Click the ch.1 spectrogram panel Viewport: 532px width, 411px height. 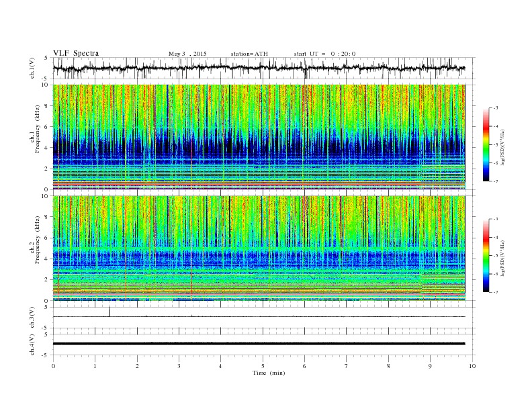[259, 137]
